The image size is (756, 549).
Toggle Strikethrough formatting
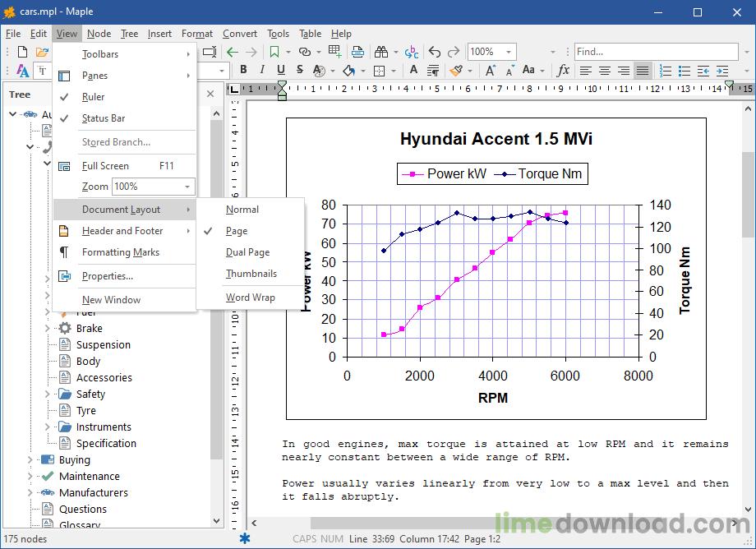300,70
